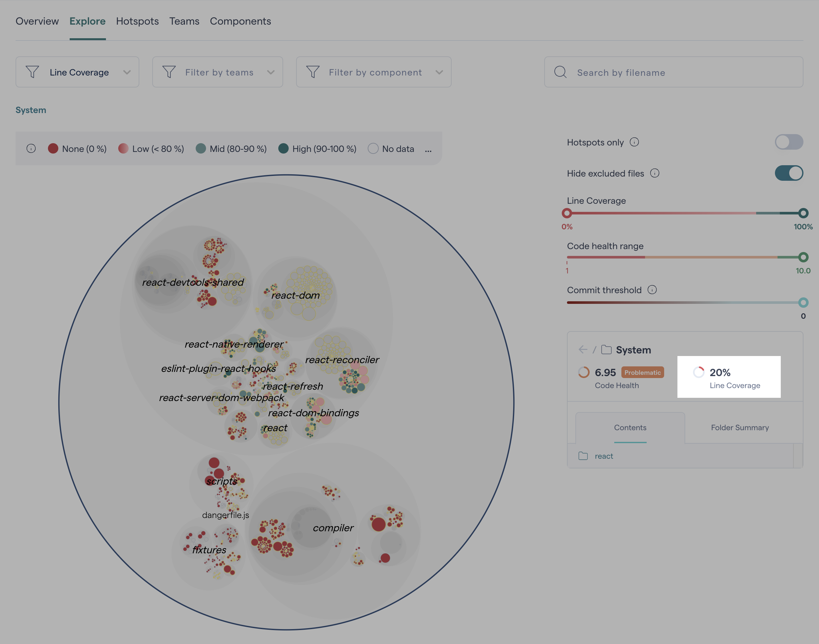Click the info icon beside Hotspots only

click(x=634, y=142)
